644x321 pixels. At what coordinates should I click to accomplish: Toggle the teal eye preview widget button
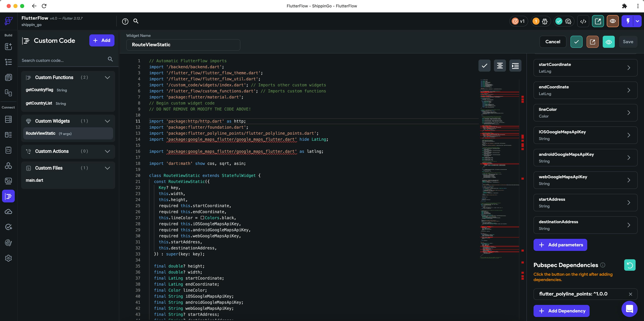click(609, 42)
